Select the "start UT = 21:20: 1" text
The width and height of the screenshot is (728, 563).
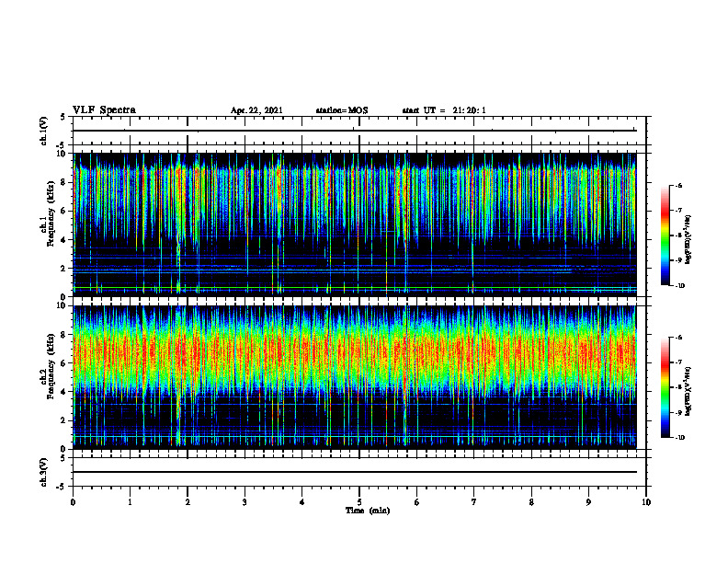(x=444, y=110)
